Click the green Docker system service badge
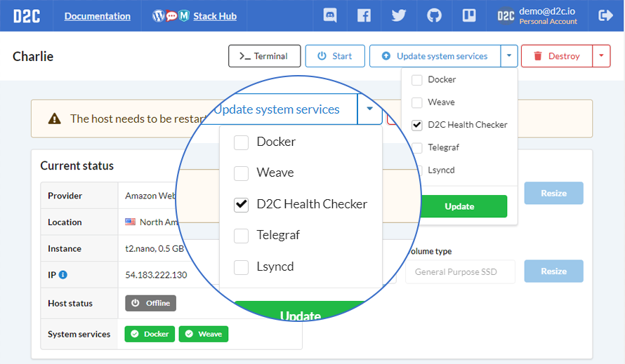This screenshot has height=364, width=625. (x=150, y=334)
